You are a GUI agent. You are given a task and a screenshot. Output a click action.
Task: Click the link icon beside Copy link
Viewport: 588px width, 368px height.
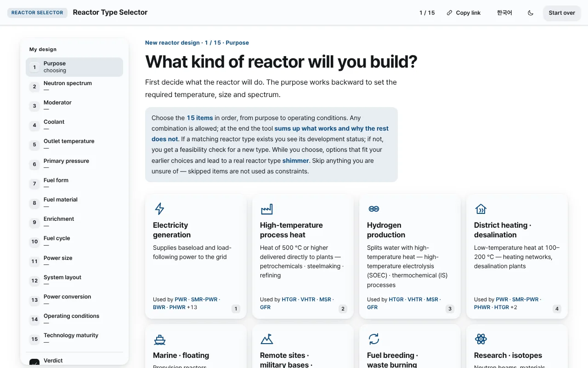tap(449, 13)
